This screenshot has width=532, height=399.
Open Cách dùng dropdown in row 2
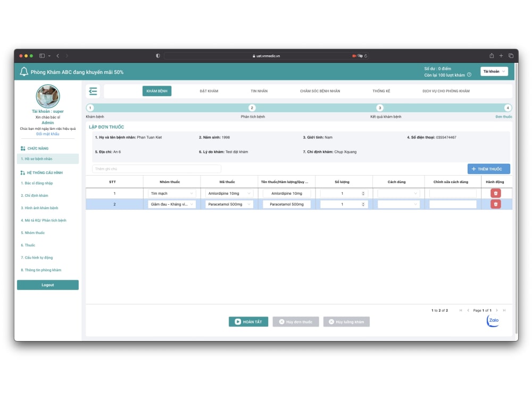click(398, 204)
